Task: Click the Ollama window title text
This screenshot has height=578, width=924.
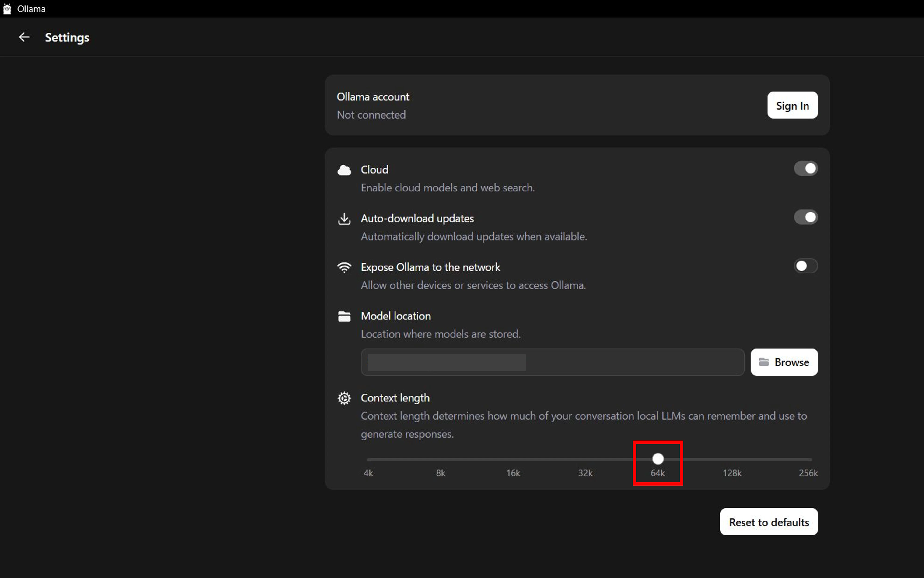Action: (x=31, y=9)
